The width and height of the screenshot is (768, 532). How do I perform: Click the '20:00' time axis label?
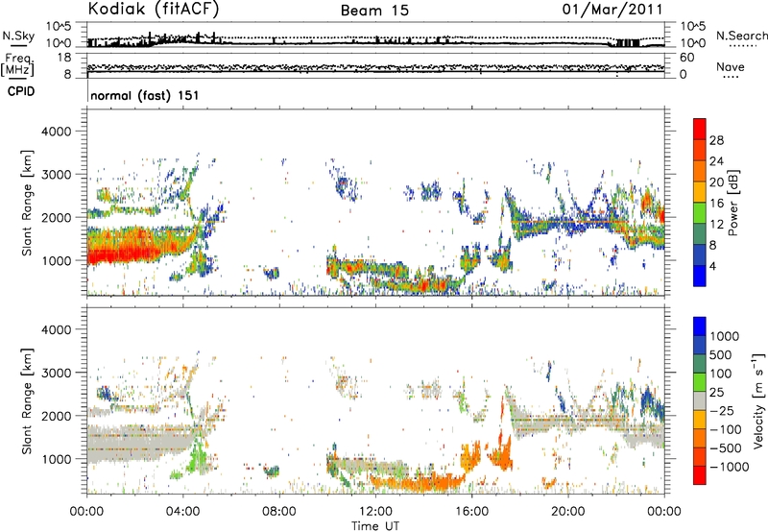point(568,512)
